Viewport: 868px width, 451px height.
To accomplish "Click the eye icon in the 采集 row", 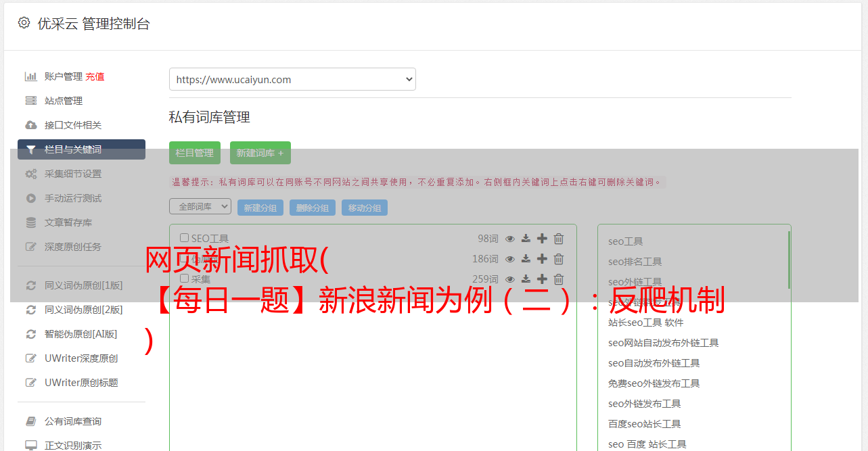I will point(510,279).
